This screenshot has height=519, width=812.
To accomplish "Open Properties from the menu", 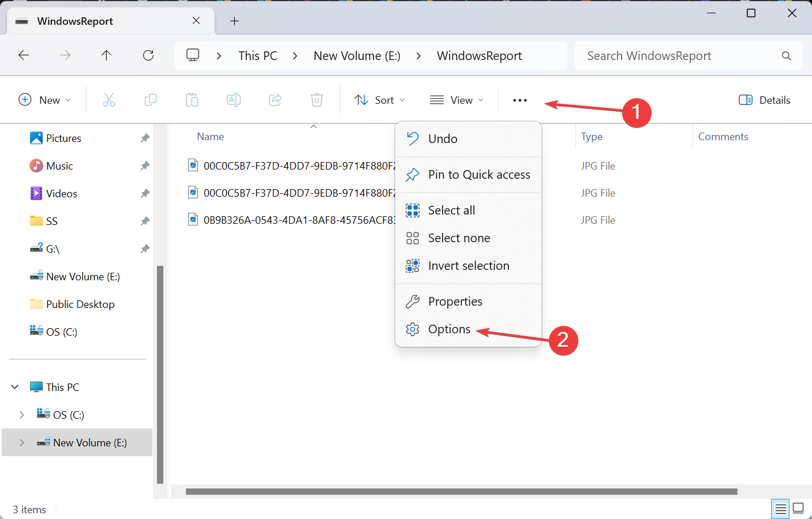I will click(468, 302).
